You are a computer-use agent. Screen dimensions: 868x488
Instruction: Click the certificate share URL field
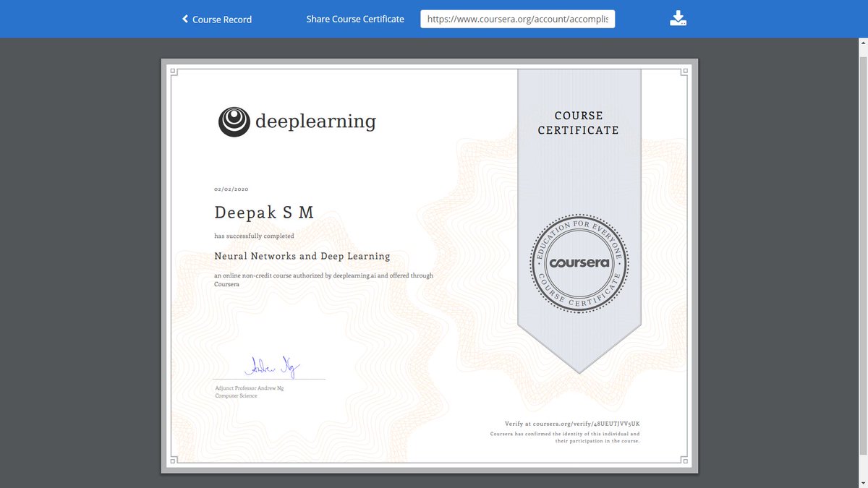coord(518,19)
